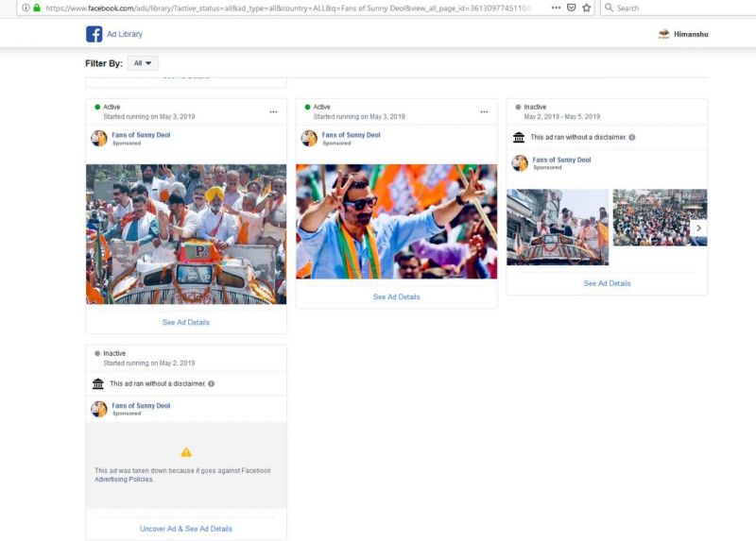The width and height of the screenshot is (756, 541).
Task: Click the Firefox bookmark star icon
Action: click(x=586, y=8)
